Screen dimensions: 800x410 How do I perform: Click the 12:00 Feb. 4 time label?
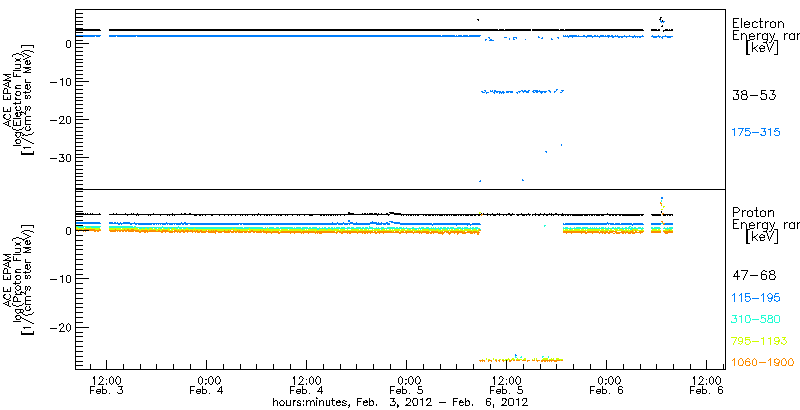tap(307, 385)
